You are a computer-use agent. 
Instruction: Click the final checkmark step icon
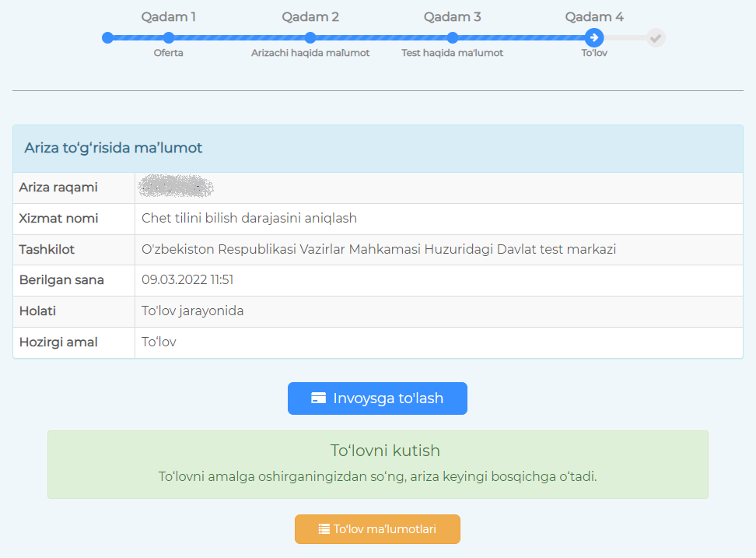[x=656, y=37]
